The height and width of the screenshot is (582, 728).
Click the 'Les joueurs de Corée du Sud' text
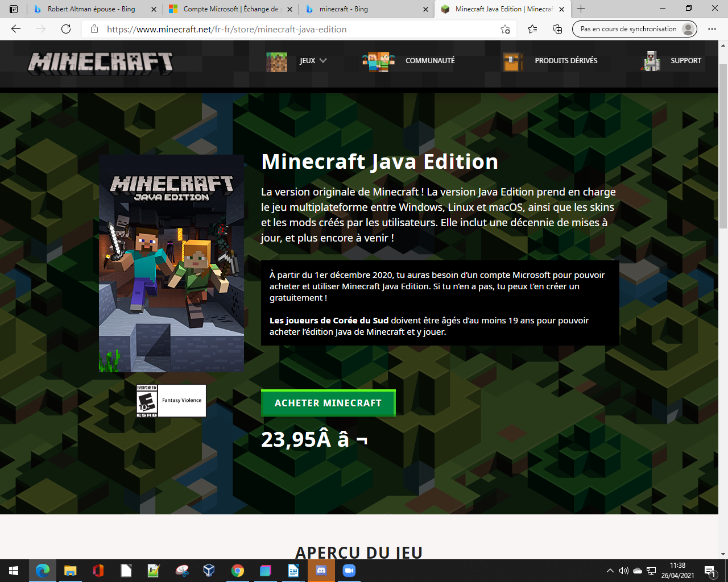point(329,321)
